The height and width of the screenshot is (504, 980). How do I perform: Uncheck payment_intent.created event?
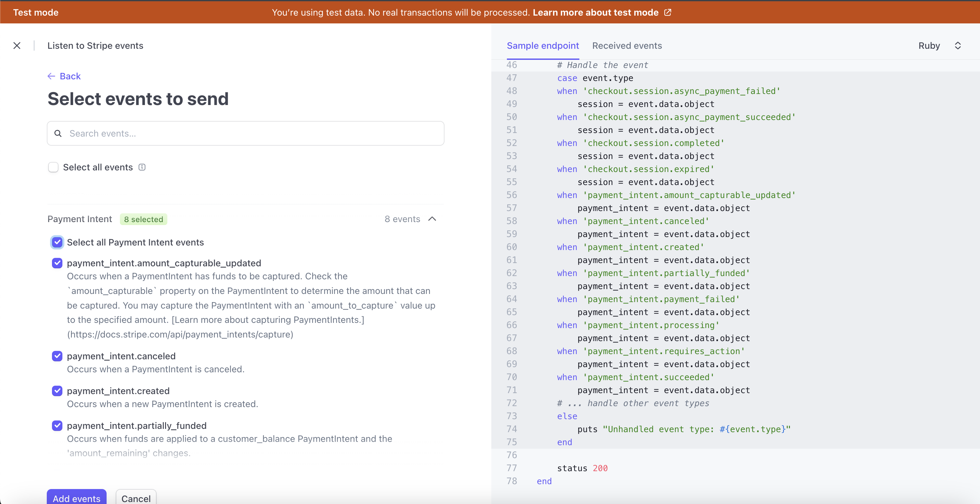click(x=57, y=391)
